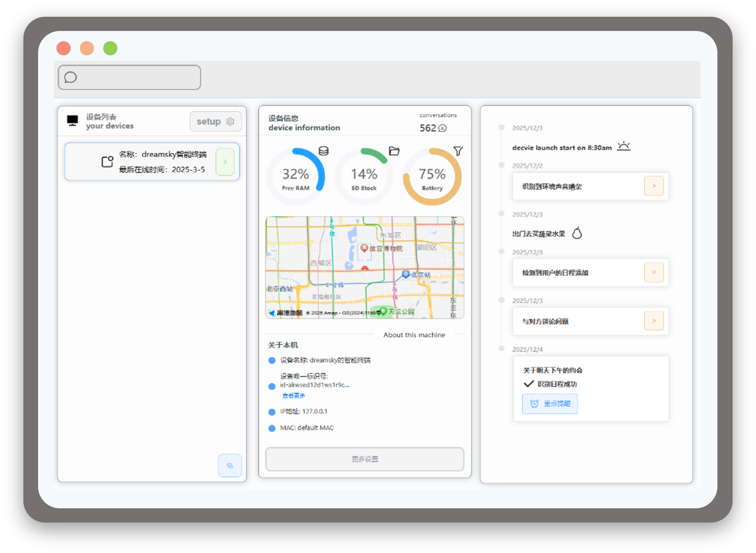The height and width of the screenshot is (553, 756).
Task: Click the IP地址: 127.0.0.1 text
Action: pos(304,411)
